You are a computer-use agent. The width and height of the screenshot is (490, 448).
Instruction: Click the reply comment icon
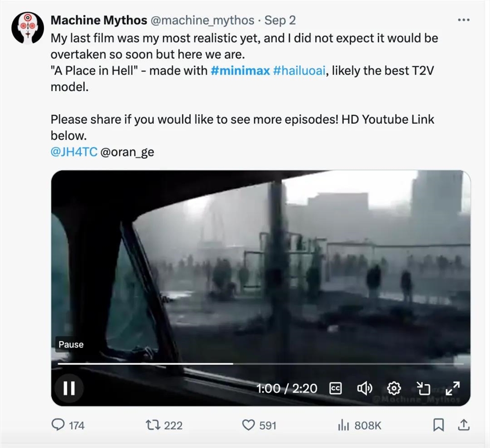pyautogui.click(x=58, y=425)
